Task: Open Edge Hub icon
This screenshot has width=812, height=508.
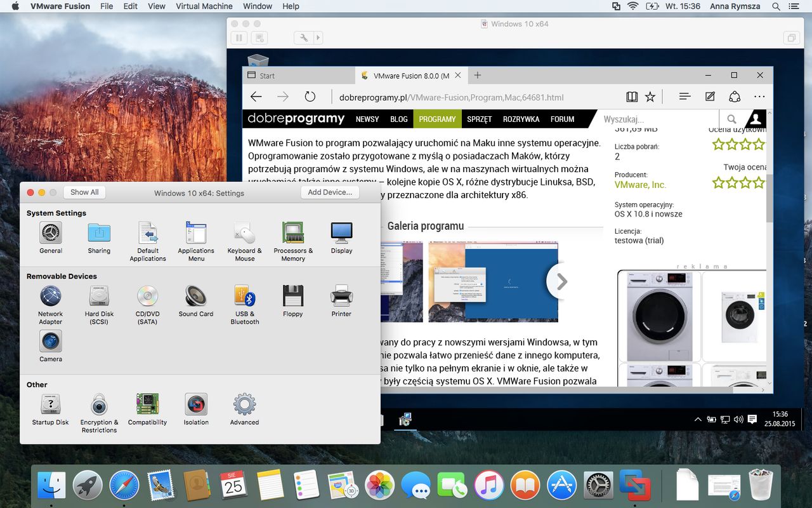Action: pos(684,97)
